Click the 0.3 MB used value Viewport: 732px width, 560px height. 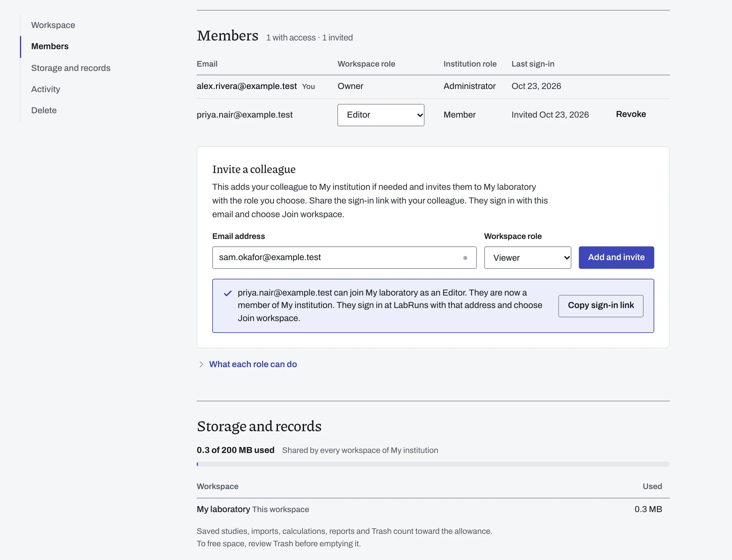coord(648,509)
